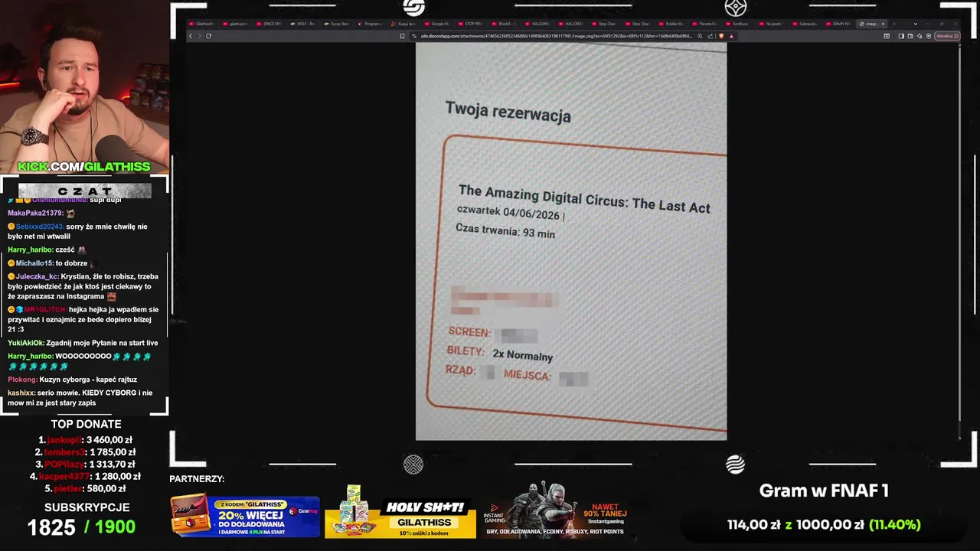Click top donor '1 785,00 zł' entry
The width and height of the screenshot is (980, 551).
[x=86, y=452]
